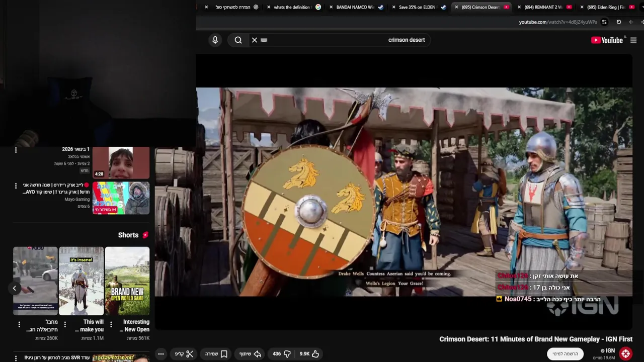Switch to the REMNANT 2 tab

tap(543, 7)
